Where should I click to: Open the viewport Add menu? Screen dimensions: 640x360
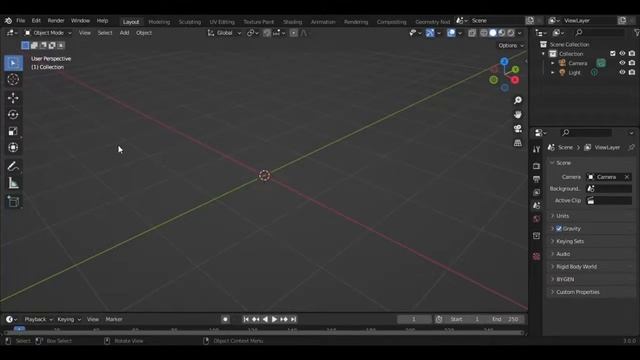pos(124,33)
